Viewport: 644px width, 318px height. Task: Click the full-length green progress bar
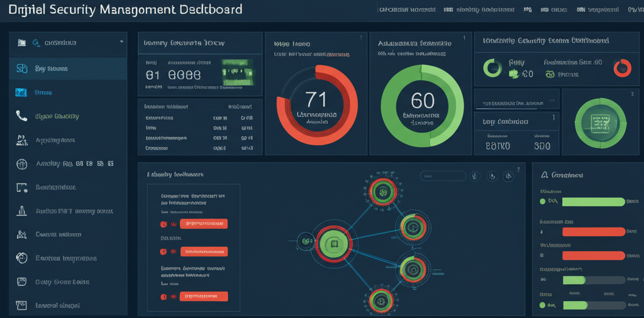(x=594, y=202)
